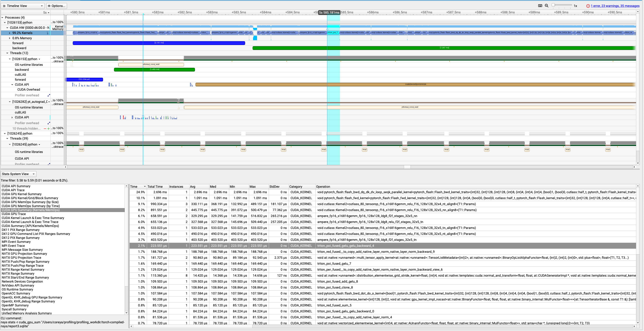Viewport: 644px width, 331px height.
Task: Click the keyboard shortcuts icon
Action: 540,6
